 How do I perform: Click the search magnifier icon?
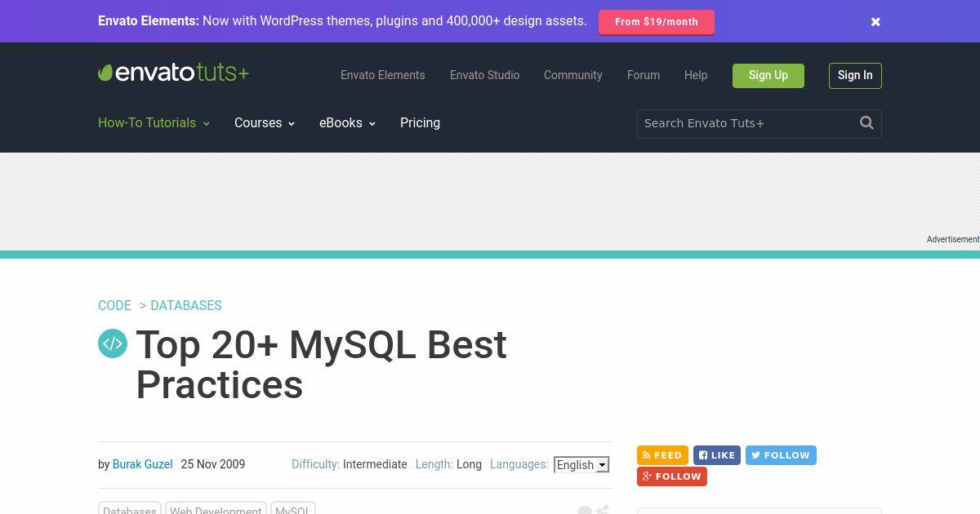pos(866,123)
